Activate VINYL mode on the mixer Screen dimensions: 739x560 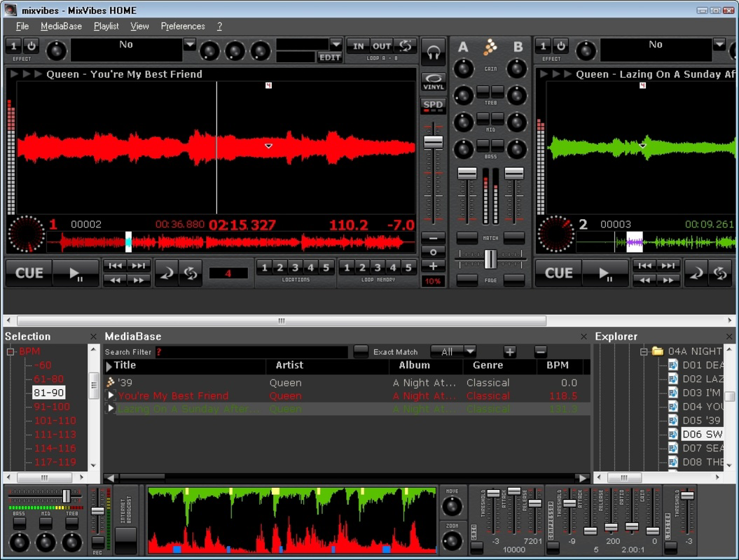434,79
